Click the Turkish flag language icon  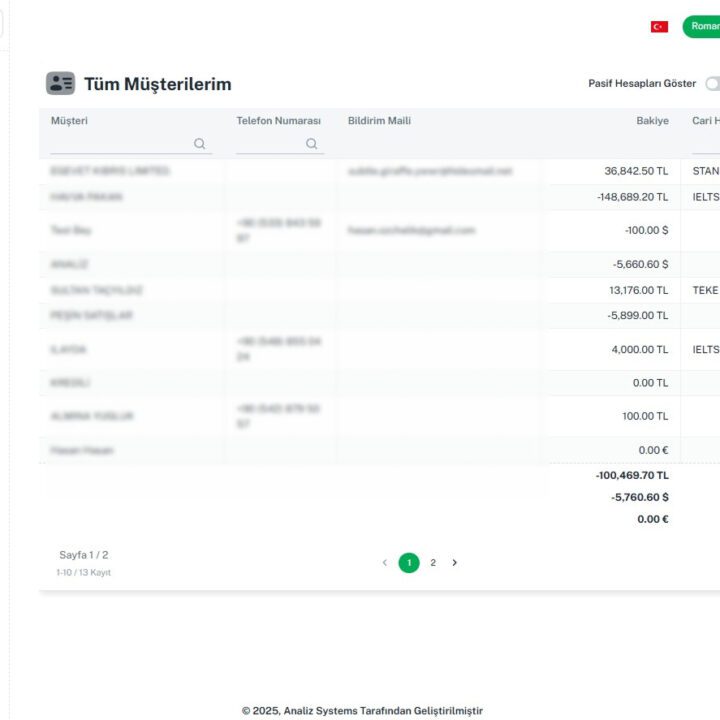[x=659, y=27]
